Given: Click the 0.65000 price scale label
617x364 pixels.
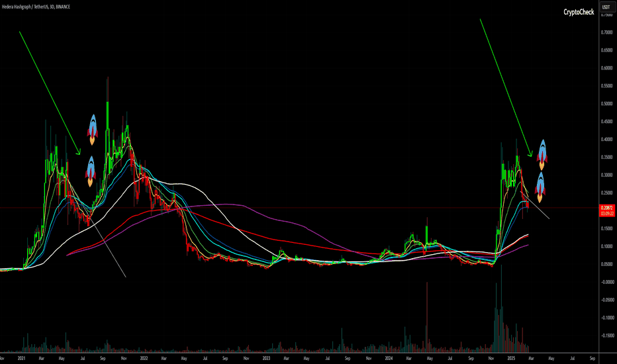Looking at the screenshot, I should point(607,50).
